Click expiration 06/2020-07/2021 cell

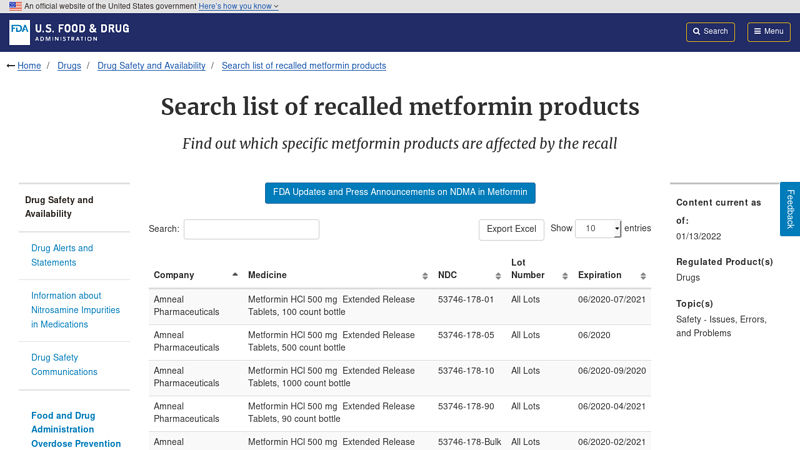pyautogui.click(x=612, y=299)
